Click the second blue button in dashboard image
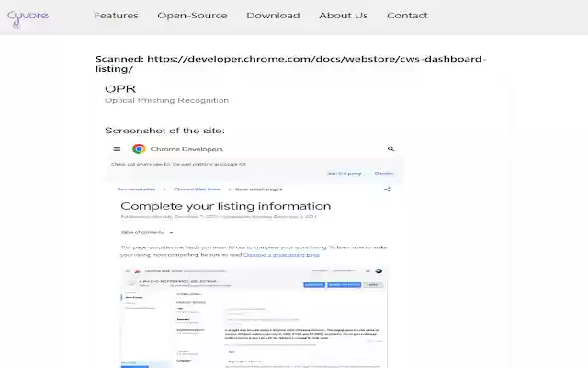Viewport: 588px width, 368px height. pos(344,285)
